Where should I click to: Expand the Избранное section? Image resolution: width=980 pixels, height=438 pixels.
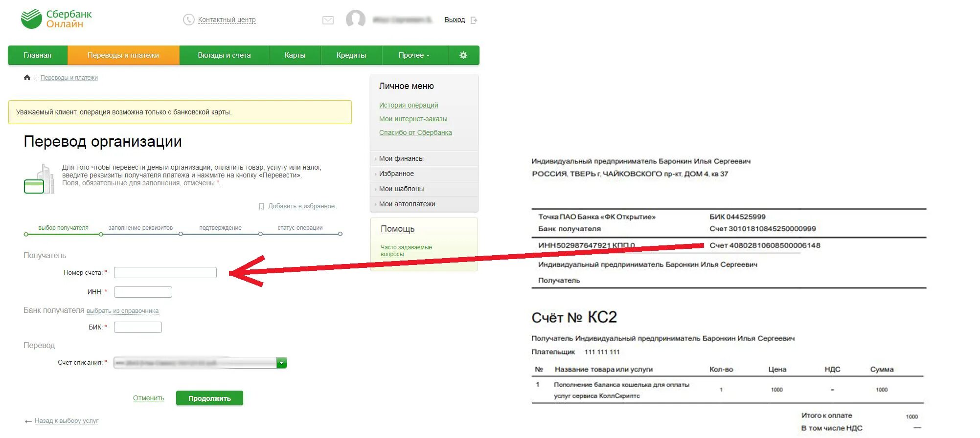(x=424, y=174)
